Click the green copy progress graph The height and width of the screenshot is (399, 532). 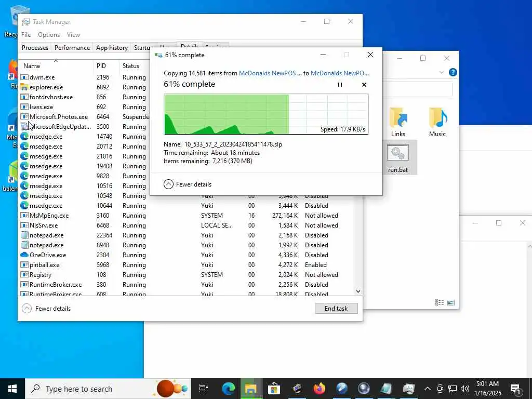pos(266,114)
